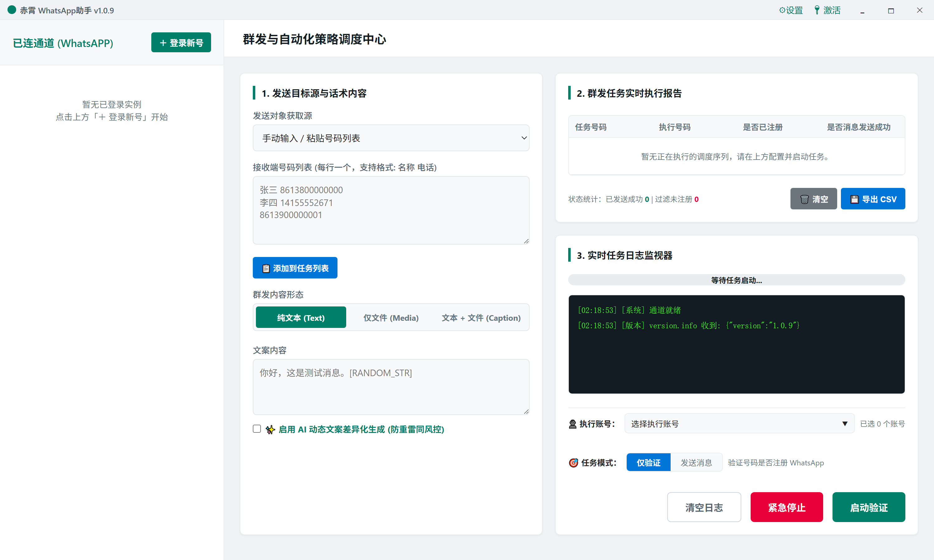934x560 pixels.
Task: Maximize the application window
Action: click(x=891, y=11)
